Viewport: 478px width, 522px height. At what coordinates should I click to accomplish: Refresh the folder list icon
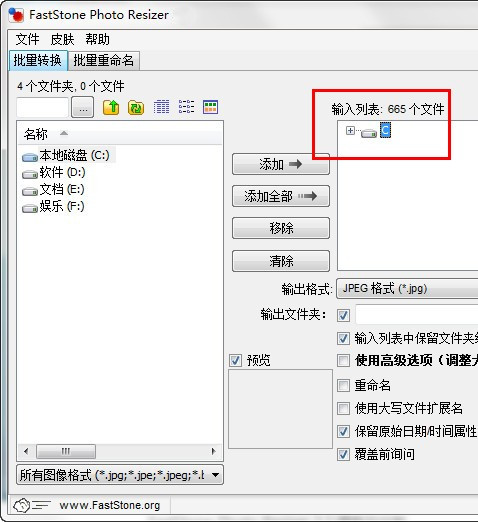point(136,107)
